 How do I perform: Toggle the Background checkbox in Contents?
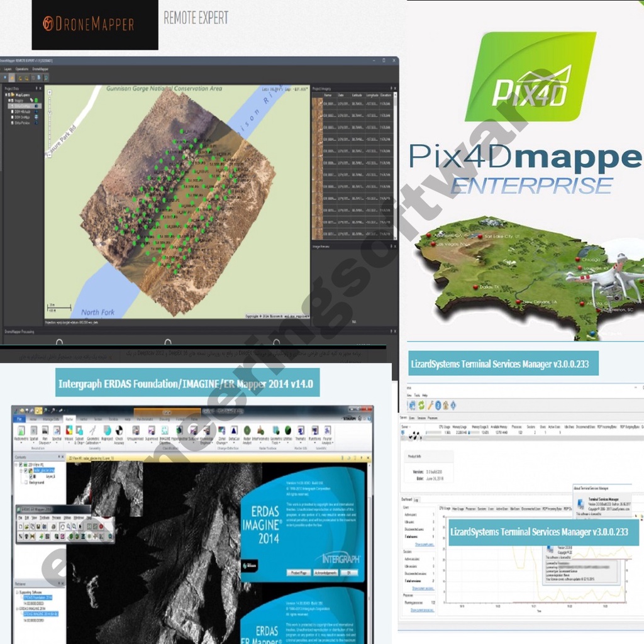click(x=26, y=482)
